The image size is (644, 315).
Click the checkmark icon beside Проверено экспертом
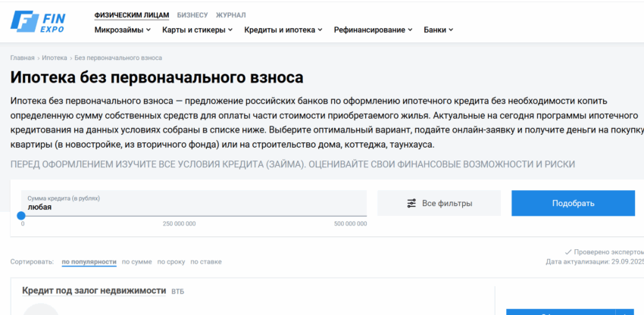coord(568,251)
